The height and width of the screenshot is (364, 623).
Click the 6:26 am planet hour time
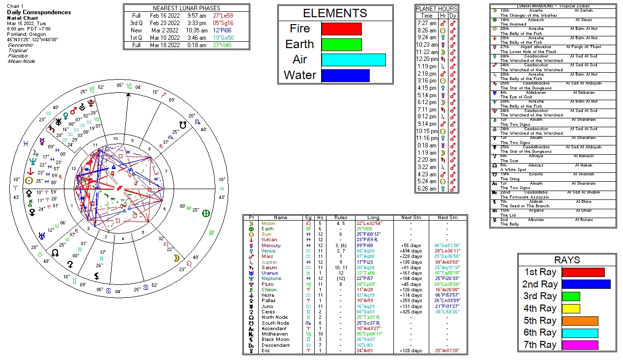pos(426,189)
